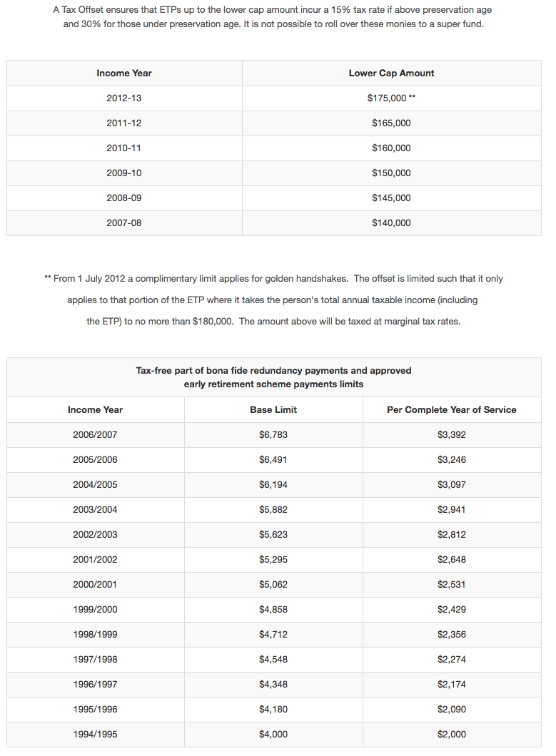
Task: Click the 'Base Limit' column header
Action: coord(273,410)
